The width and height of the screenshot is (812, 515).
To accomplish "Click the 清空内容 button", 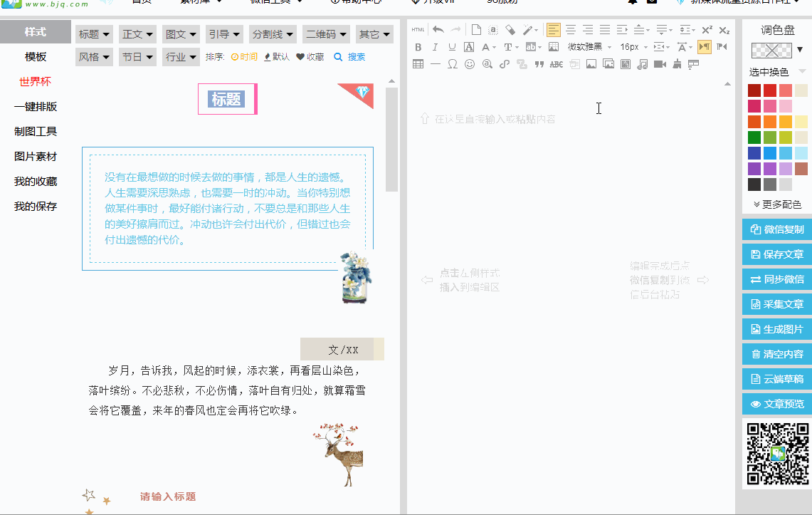I will 777,354.
